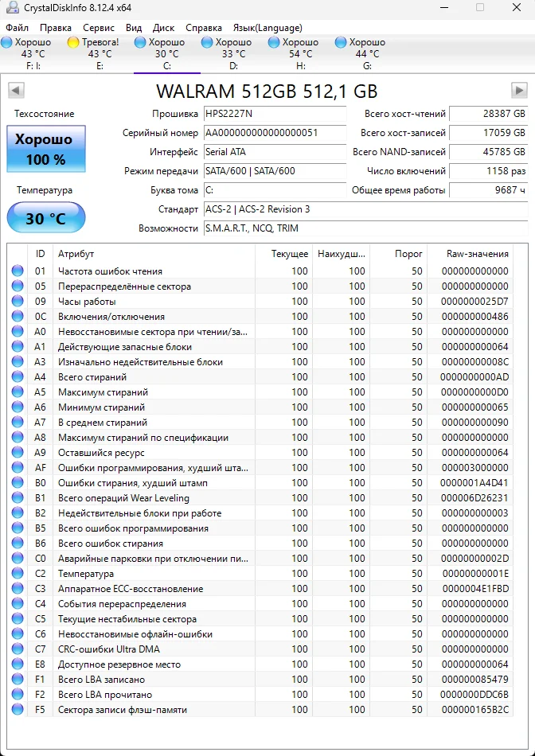
Task: Click status orb for Включения/отключения row
Action: pyautogui.click(x=18, y=316)
